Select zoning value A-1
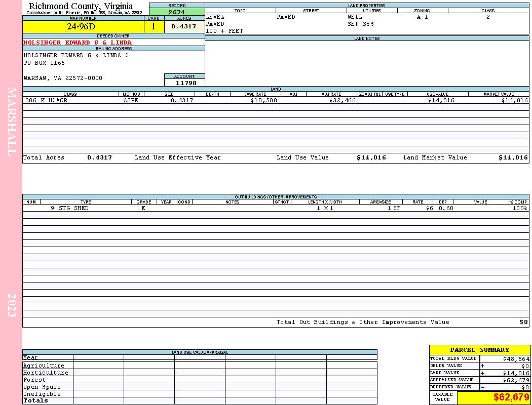The width and height of the screenshot is (532, 405). click(423, 17)
